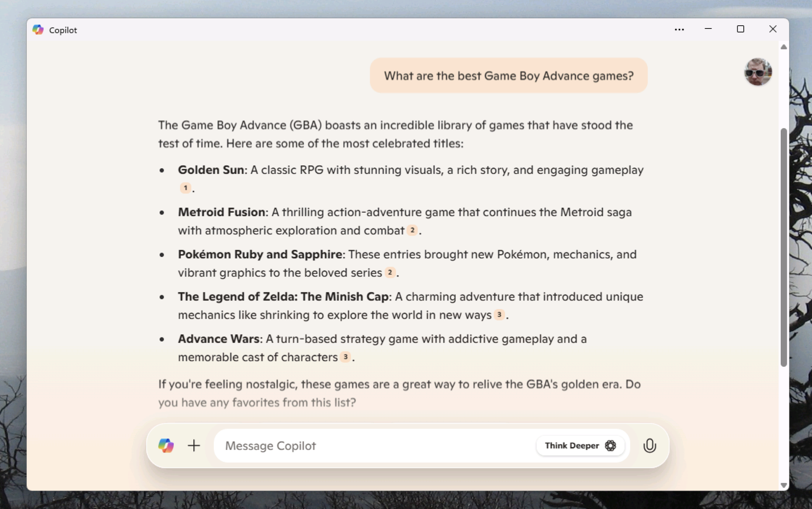Minimize the Copilot window
Screen dimensions: 812x509
[708, 29]
